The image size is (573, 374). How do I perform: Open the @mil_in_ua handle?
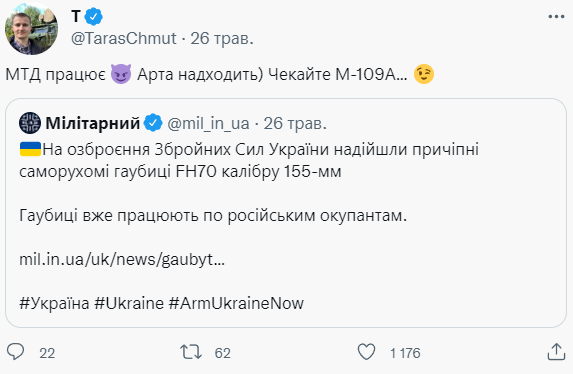pos(208,124)
